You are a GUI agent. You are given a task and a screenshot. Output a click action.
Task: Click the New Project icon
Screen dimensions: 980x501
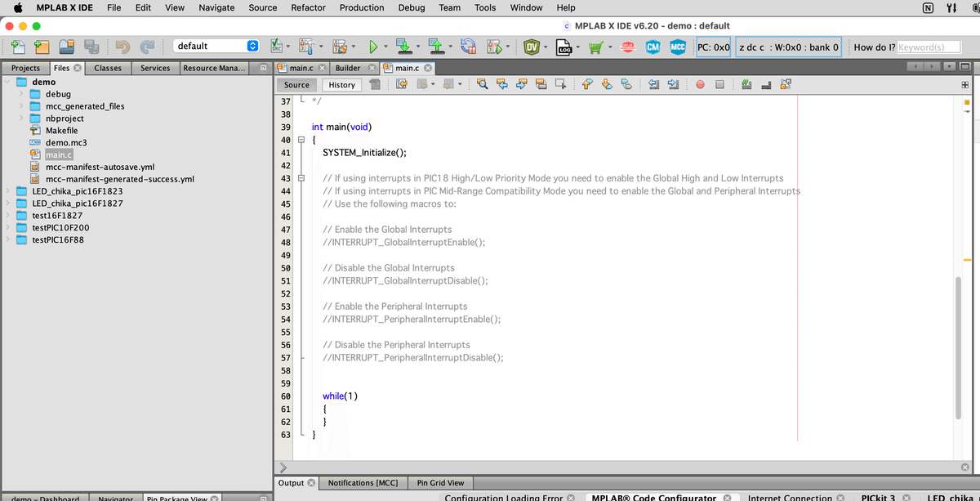42,47
